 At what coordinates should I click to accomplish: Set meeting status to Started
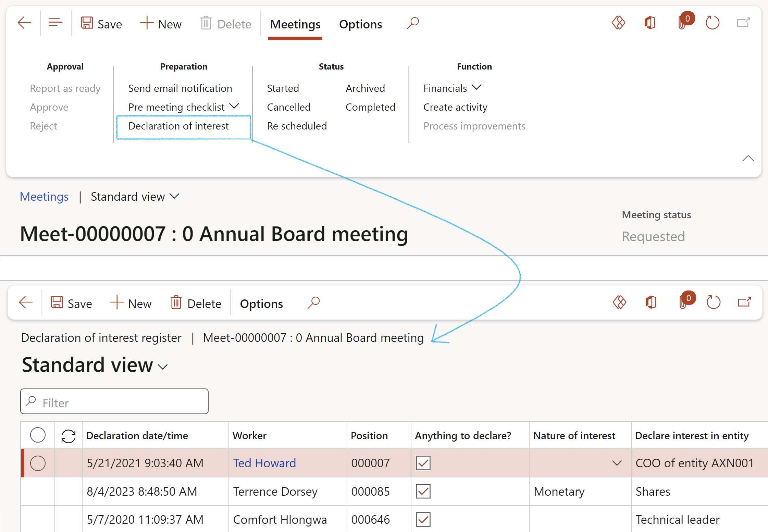click(283, 88)
